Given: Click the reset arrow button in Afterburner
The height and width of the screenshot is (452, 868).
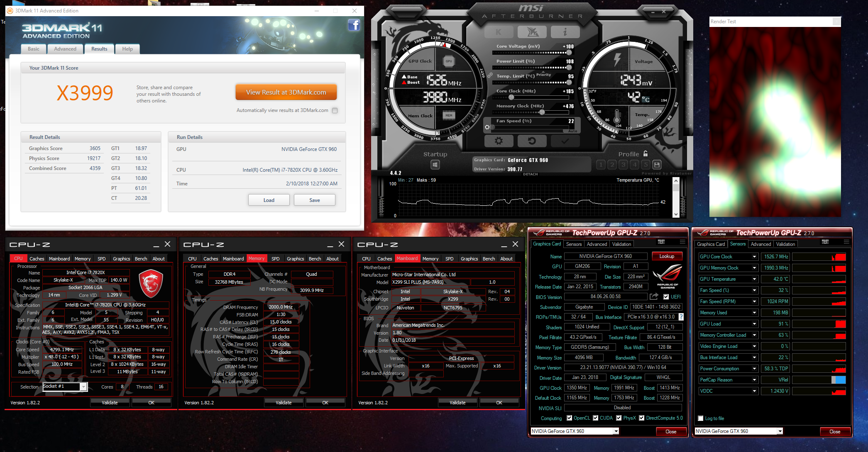Looking at the screenshot, I should pos(532,141).
